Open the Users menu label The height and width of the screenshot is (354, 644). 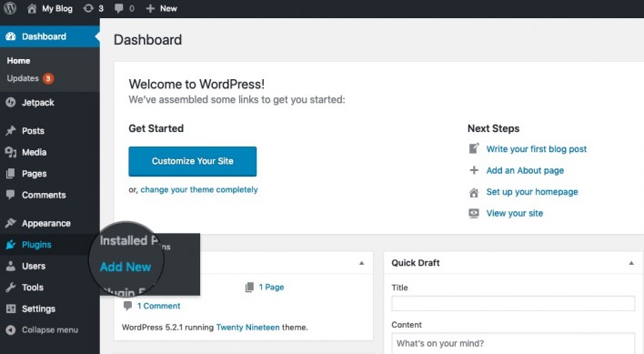click(34, 266)
